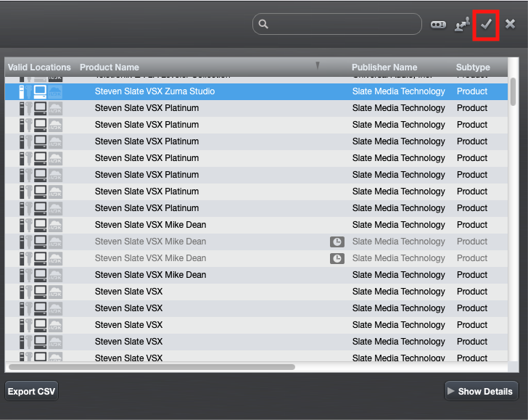The image size is (528, 420).
Task: Click the iLok dongle filter icon
Action: 438,25
